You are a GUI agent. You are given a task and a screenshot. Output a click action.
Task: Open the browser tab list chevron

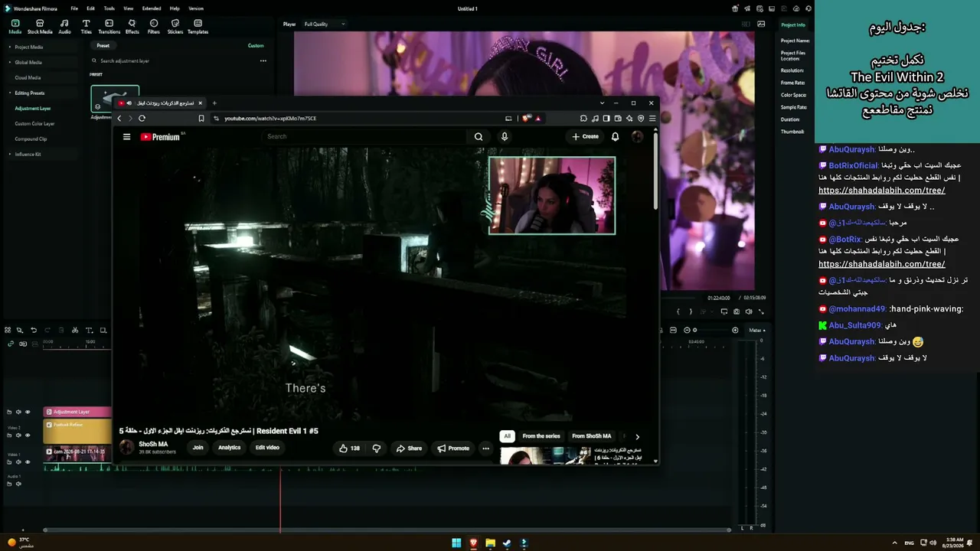603,103
